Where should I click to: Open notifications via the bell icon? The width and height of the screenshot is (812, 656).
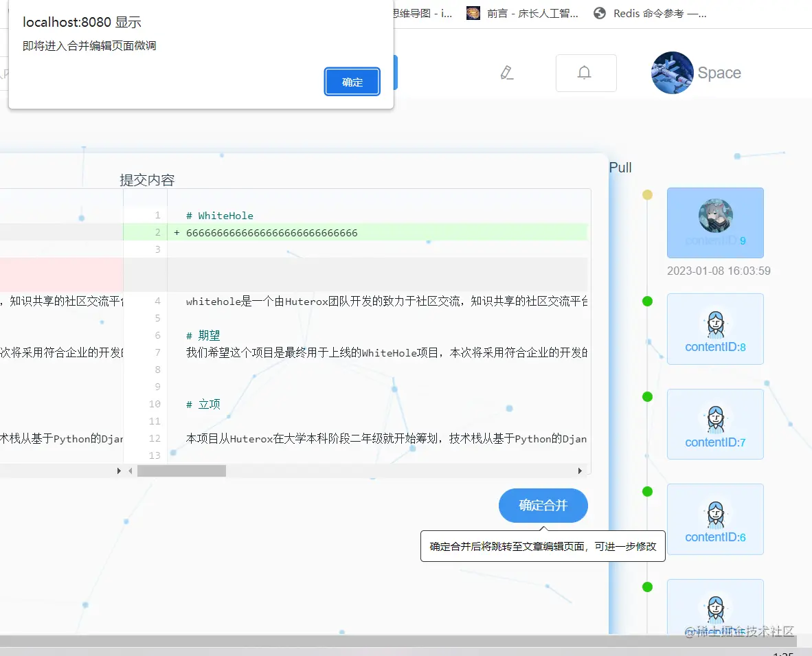[x=586, y=72]
